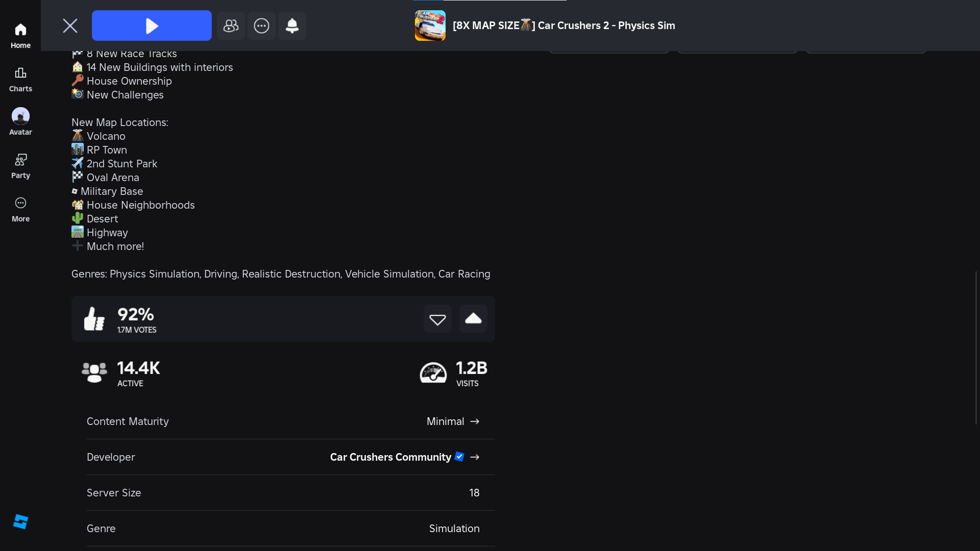Downvote the game with thumbs-down arrow
This screenshot has height=551, width=980.
click(x=437, y=319)
